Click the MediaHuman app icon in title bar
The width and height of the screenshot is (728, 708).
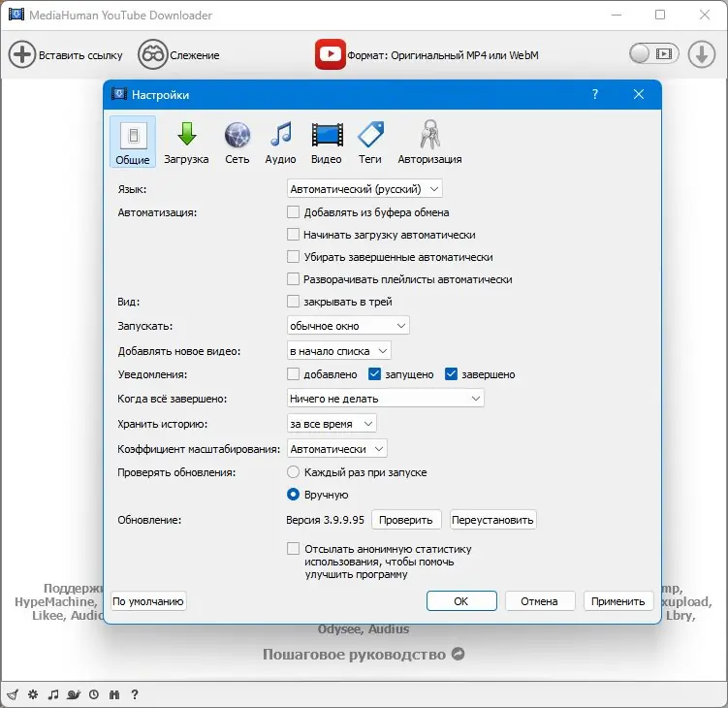pos(16,15)
